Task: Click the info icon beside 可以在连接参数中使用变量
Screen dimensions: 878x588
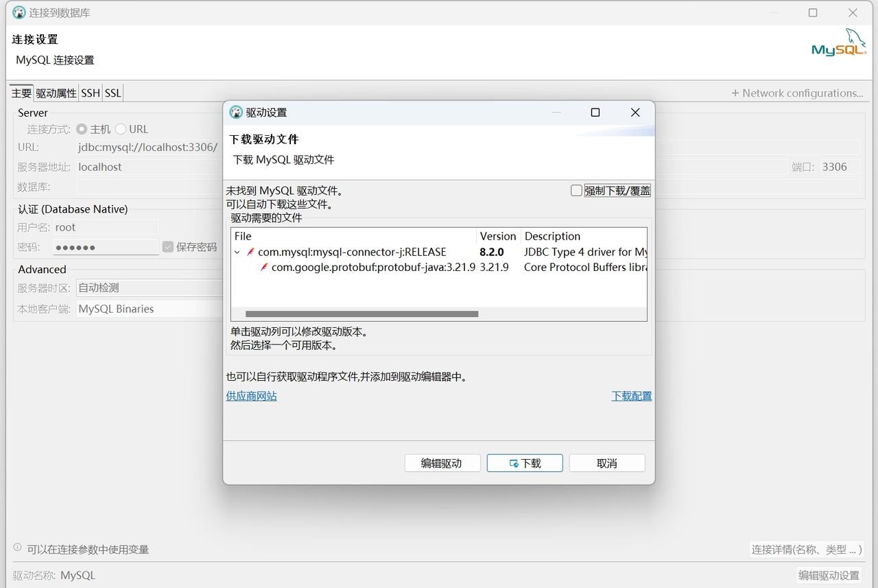Action: tap(18, 548)
